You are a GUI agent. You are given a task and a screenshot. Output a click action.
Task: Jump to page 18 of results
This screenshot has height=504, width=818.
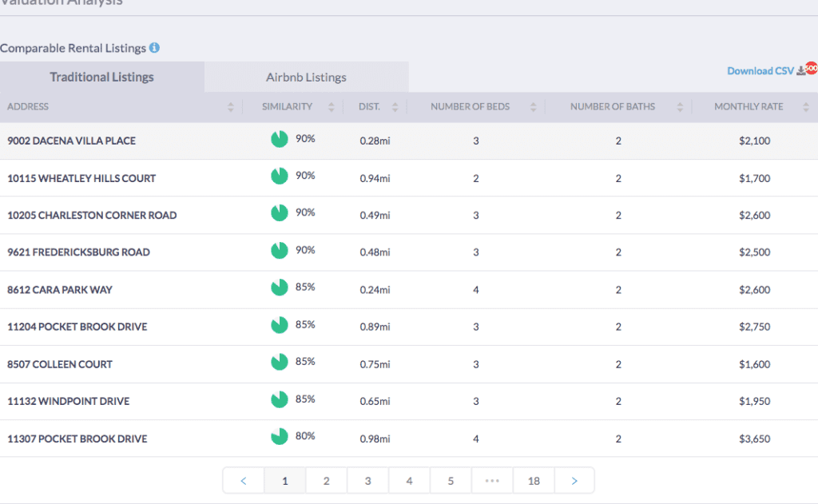coord(534,481)
